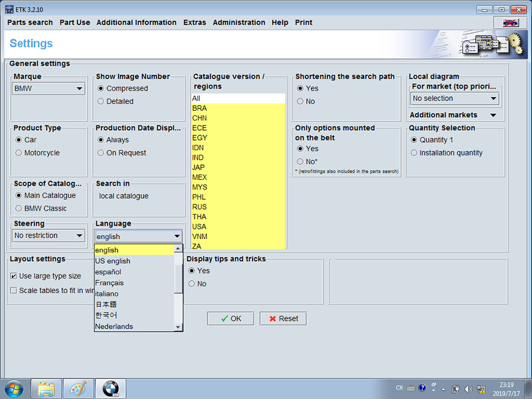
Task: Open the volume speaker tray icon
Action: coord(468,389)
